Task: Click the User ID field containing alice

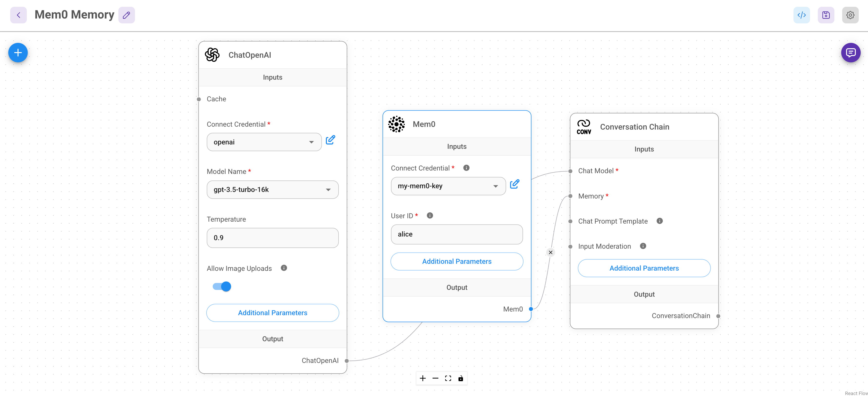Action: click(x=457, y=234)
